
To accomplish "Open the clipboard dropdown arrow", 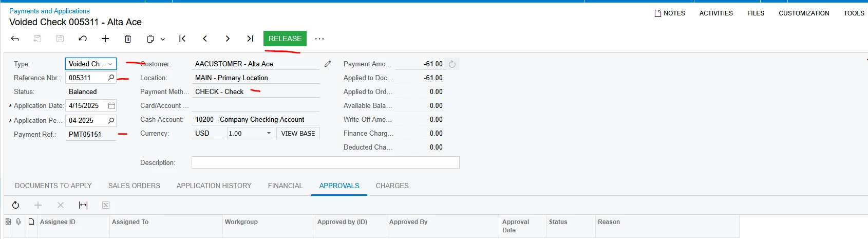I will 163,39.
